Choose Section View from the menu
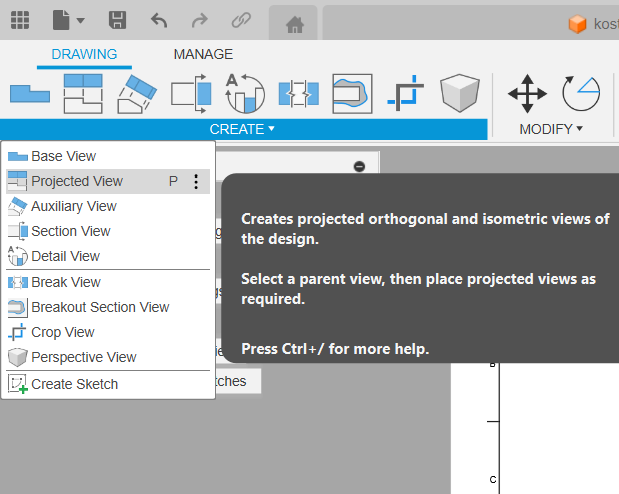The width and height of the screenshot is (619, 494). [70, 231]
